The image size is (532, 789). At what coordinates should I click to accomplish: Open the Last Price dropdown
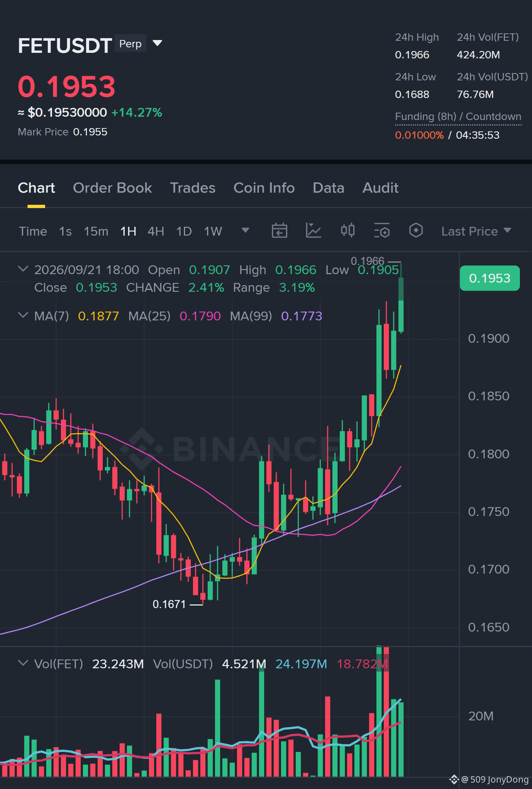point(476,231)
